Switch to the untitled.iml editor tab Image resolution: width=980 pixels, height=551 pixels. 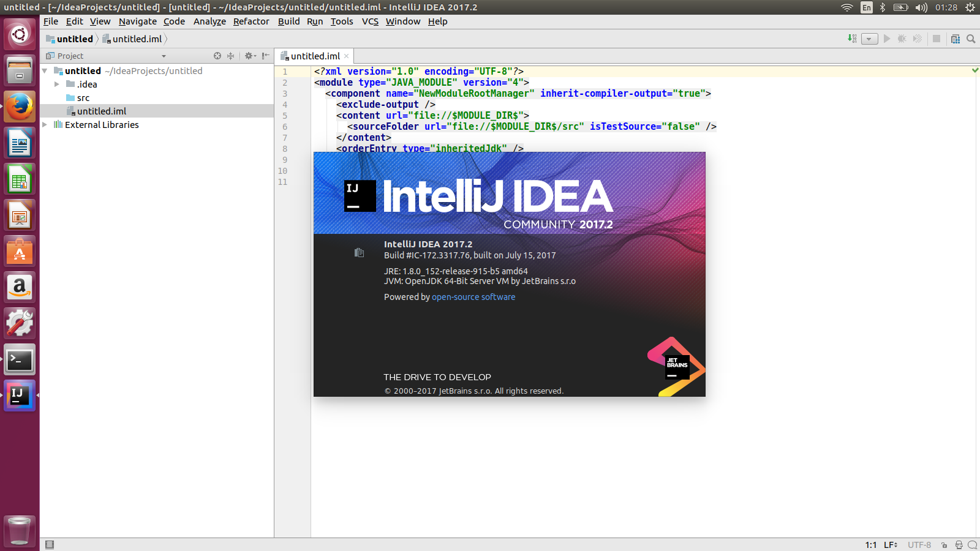(314, 55)
